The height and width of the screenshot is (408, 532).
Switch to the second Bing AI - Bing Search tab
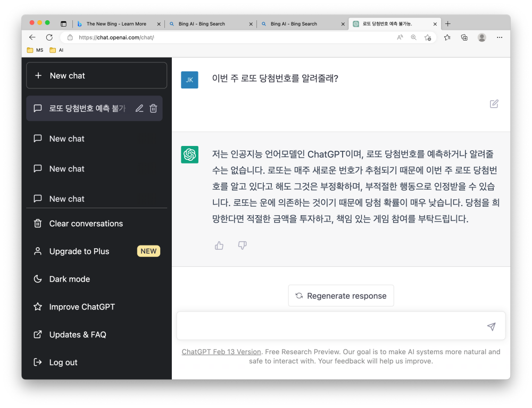pyautogui.click(x=303, y=24)
